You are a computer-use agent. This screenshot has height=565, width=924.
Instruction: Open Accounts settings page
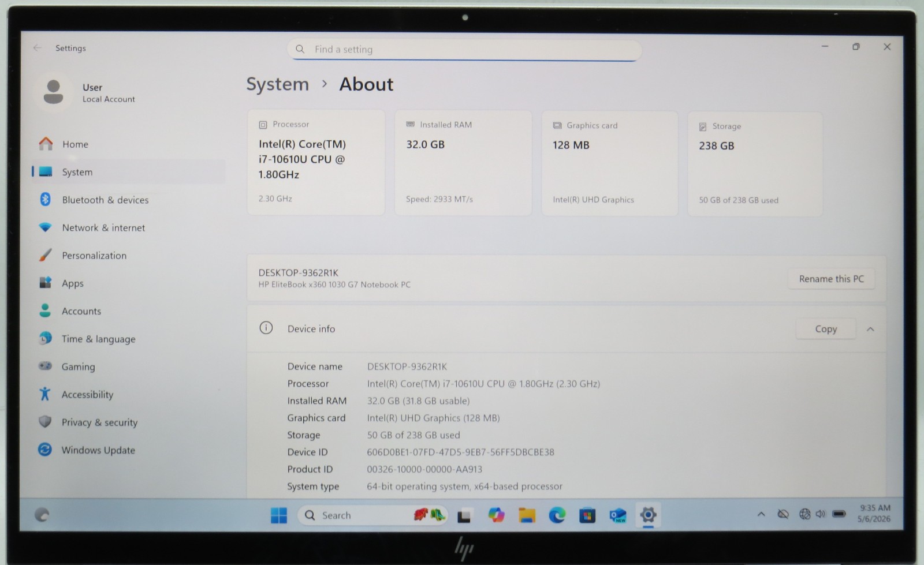pos(81,311)
